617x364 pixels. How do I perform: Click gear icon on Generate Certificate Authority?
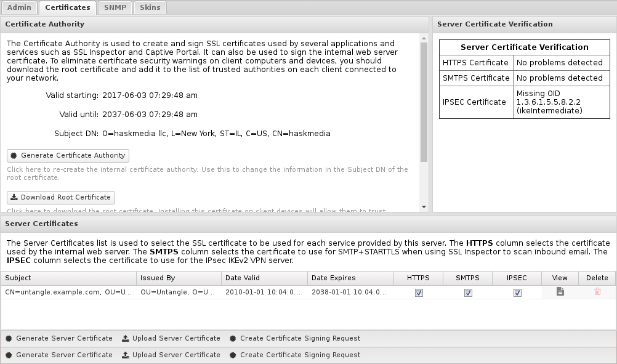tap(14, 156)
